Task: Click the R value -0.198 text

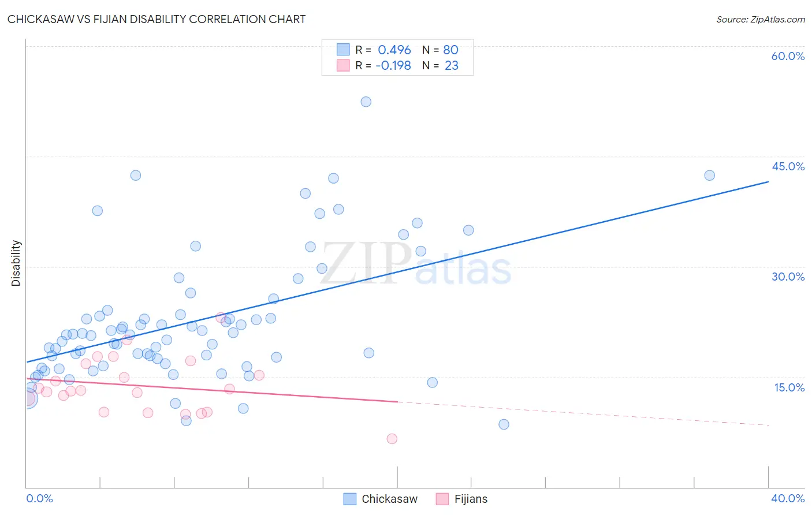Action: click(x=393, y=65)
